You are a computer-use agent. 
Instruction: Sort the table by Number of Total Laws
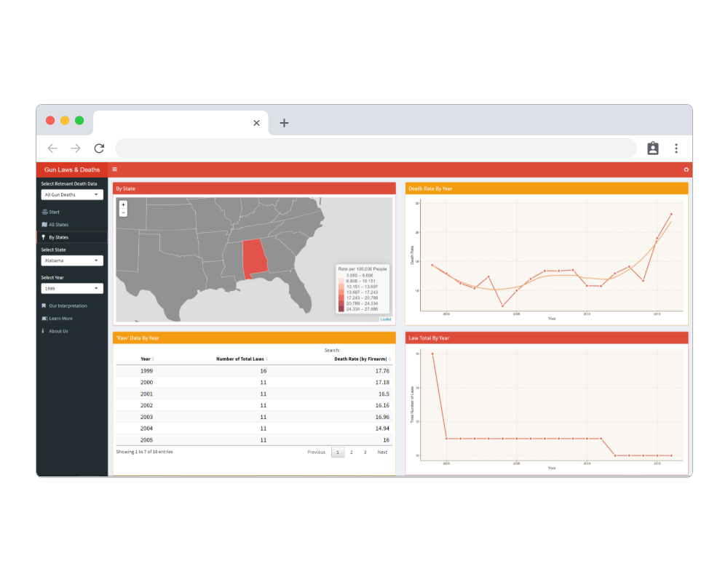click(x=241, y=359)
